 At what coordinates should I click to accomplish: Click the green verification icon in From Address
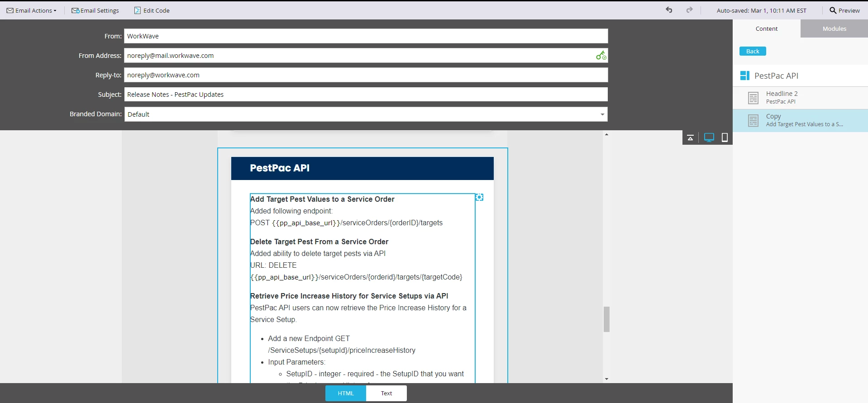pyautogui.click(x=601, y=56)
